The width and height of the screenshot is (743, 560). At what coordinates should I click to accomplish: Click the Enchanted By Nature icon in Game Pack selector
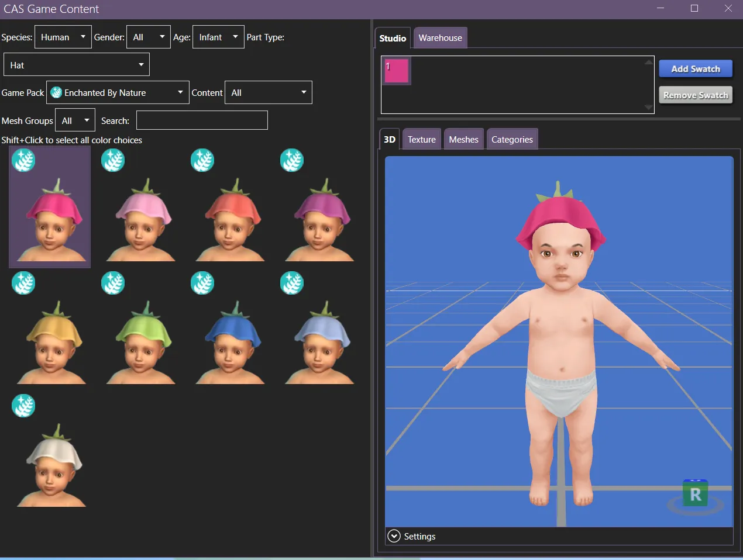click(x=56, y=92)
